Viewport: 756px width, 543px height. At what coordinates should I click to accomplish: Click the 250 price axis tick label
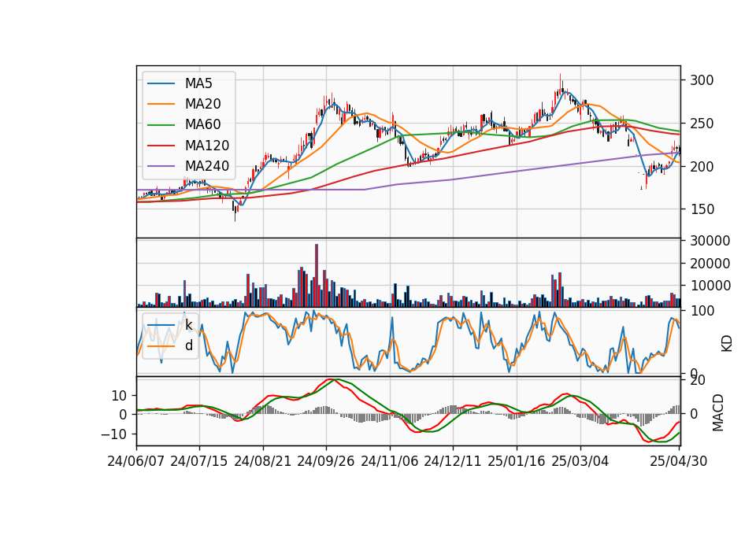[x=702, y=124]
